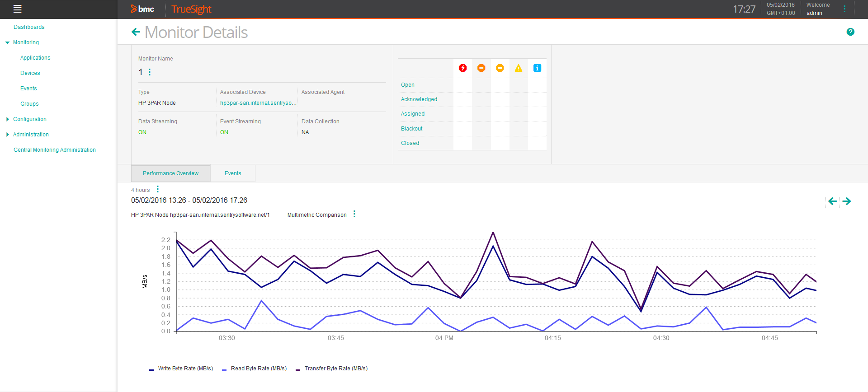Open Multimetric Comparison options menu

point(354,214)
